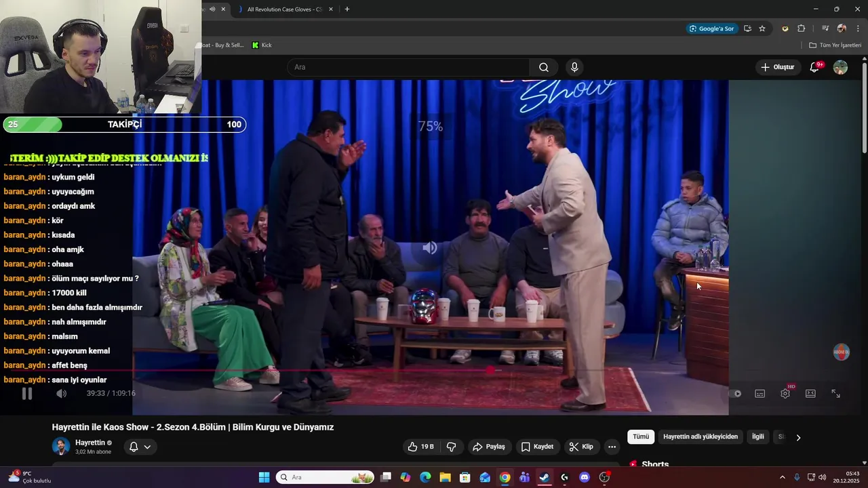Open Chrome media controls music-note icon

(825, 28)
